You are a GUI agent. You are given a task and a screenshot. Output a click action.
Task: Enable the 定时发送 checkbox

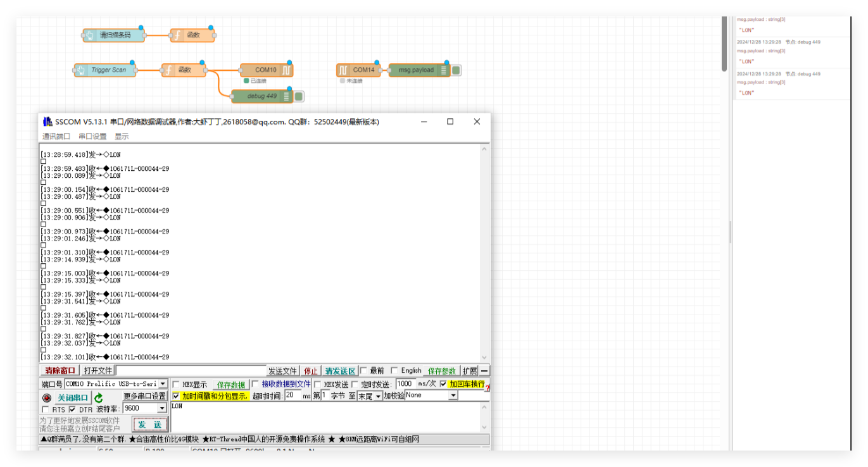pos(355,384)
